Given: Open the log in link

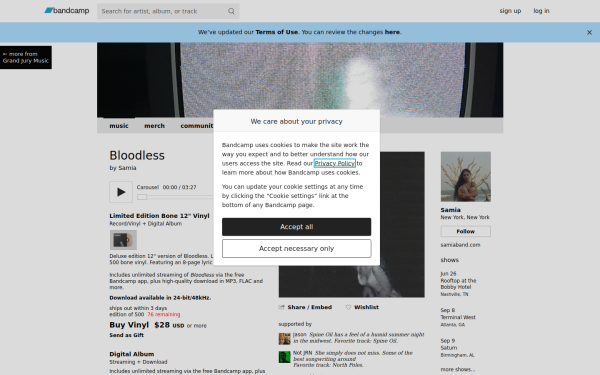Looking at the screenshot, I should click(541, 11).
